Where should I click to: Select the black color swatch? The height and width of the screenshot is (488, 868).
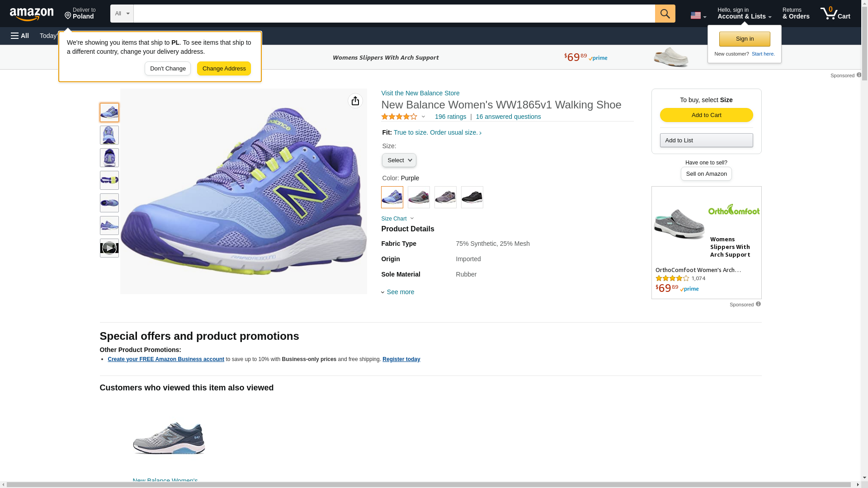coord(472,197)
